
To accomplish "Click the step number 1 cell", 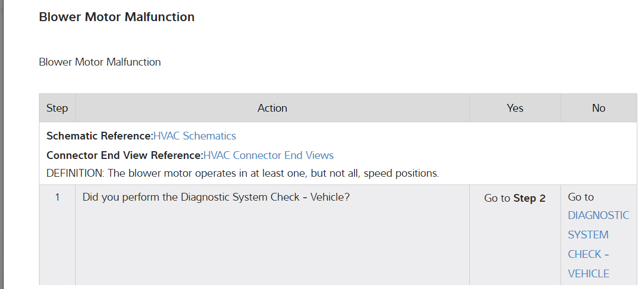I will (57, 197).
